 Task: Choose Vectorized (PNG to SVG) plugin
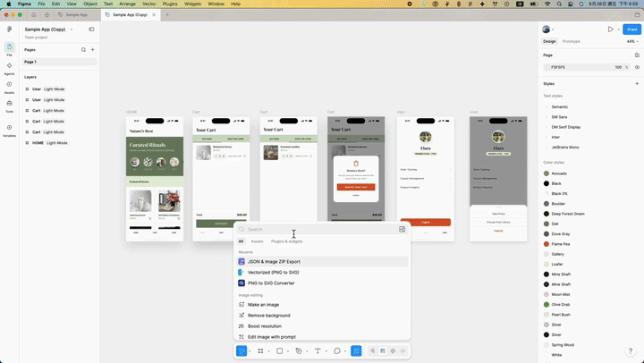322,272
